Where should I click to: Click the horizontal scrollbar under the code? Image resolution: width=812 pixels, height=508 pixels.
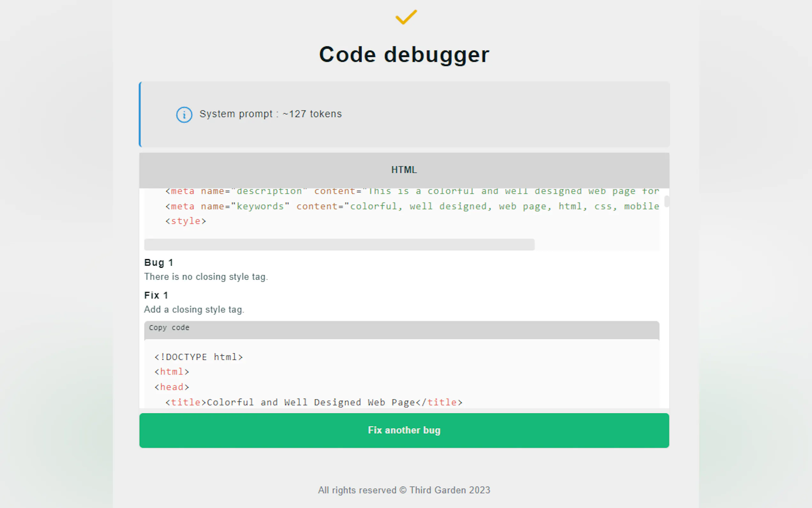339,245
